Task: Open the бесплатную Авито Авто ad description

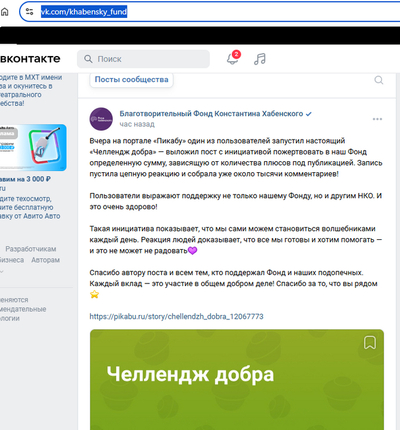Action: point(30,207)
